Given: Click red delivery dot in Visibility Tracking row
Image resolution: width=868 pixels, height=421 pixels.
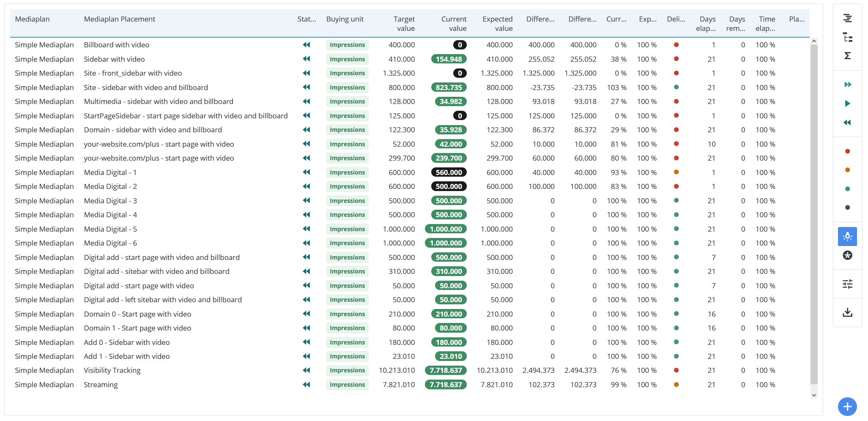Looking at the screenshot, I should click(676, 370).
